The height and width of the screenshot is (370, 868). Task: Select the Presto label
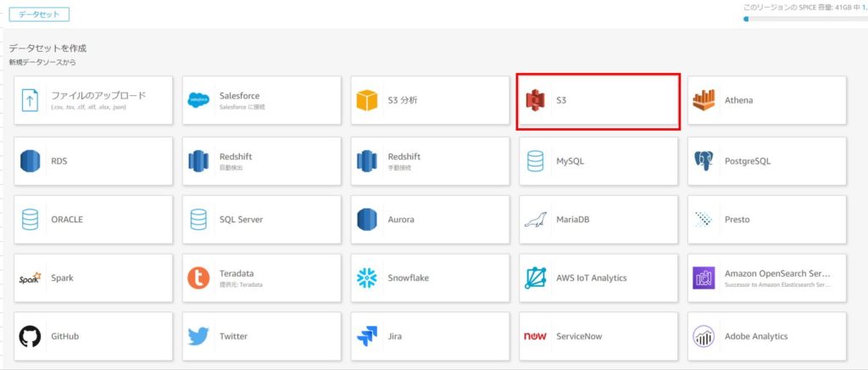pos(737,219)
